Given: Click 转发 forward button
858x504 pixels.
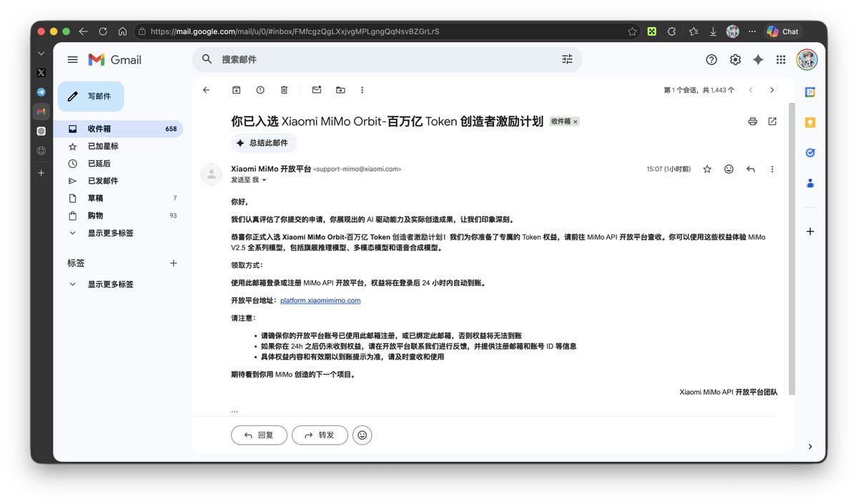Looking at the screenshot, I should (320, 435).
